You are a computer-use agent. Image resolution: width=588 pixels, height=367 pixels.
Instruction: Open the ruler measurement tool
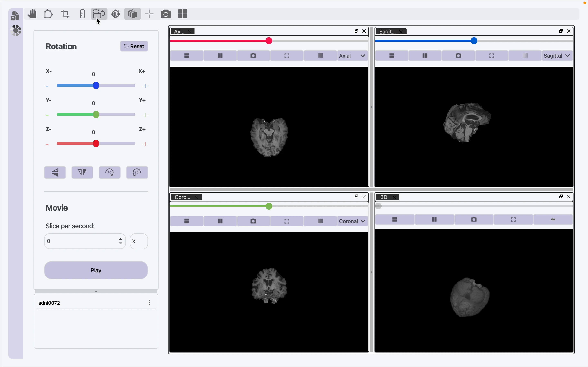[82, 14]
